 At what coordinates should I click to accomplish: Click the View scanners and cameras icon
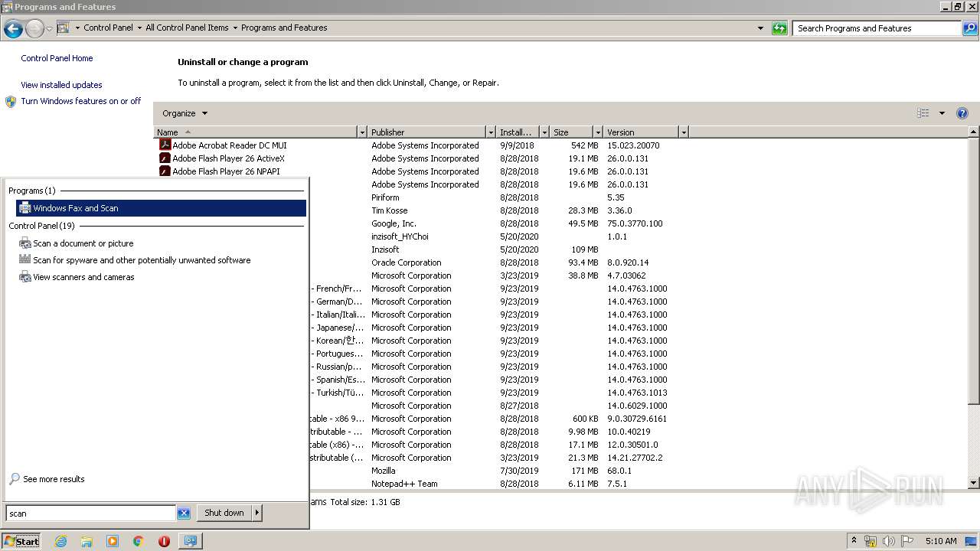coord(24,277)
